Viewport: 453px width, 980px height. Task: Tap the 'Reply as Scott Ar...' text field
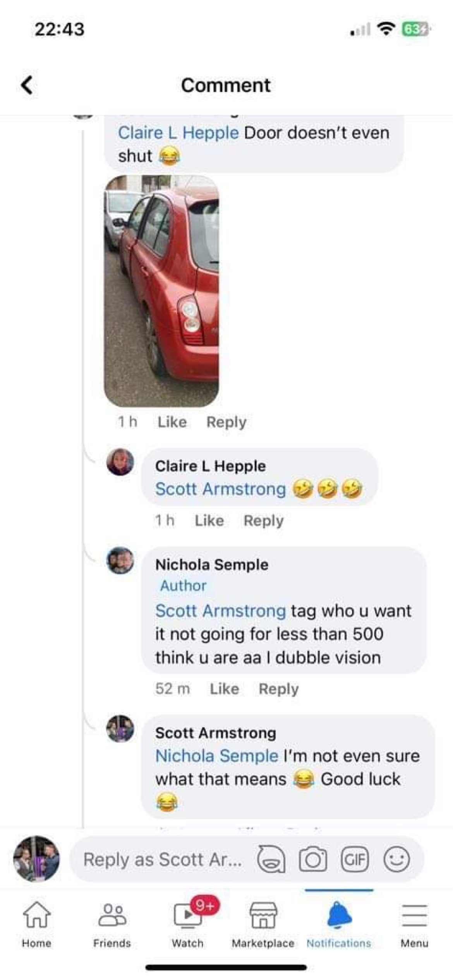(163, 860)
